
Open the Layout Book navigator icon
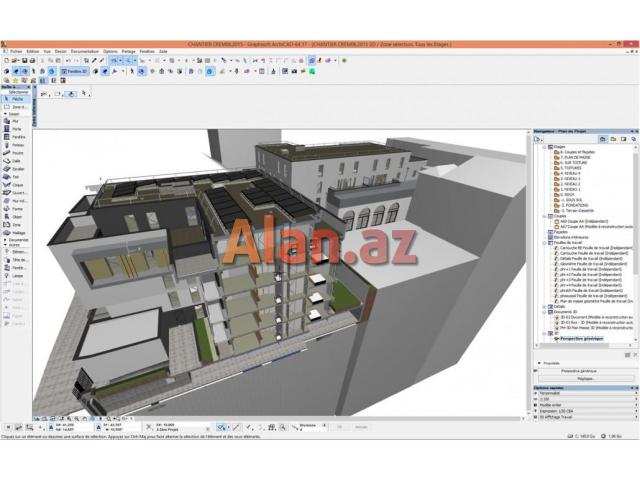[624, 139]
